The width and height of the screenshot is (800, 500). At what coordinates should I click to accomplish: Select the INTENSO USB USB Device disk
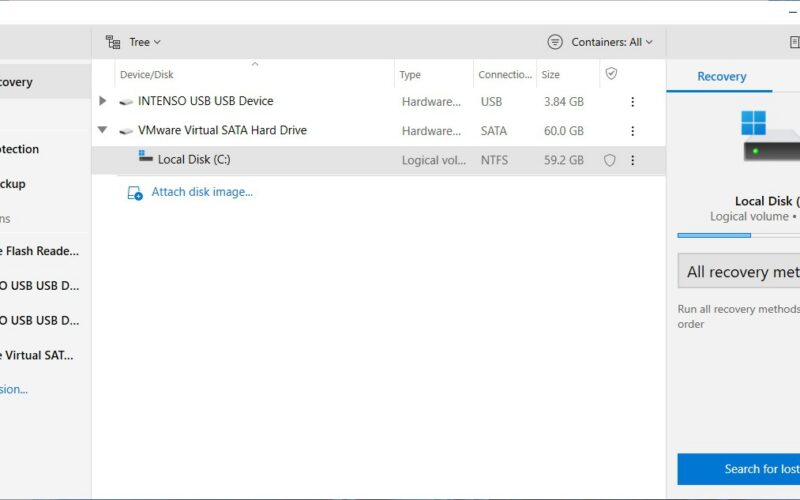coord(205,101)
